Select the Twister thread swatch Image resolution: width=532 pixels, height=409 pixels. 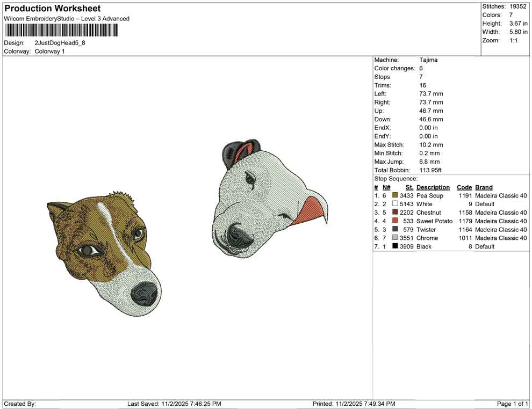[396, 229]
